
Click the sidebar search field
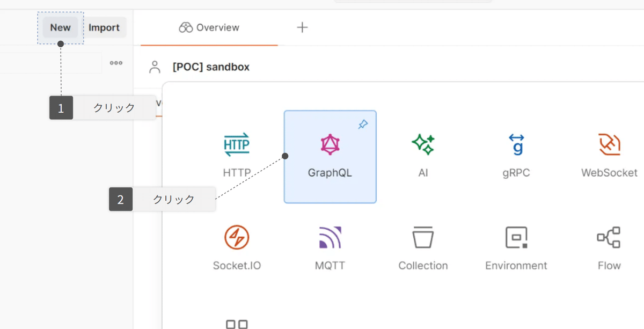point(51,63)
